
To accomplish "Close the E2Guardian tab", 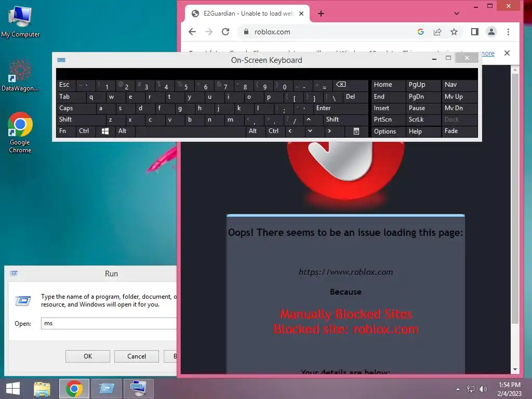I will point(301,14).
